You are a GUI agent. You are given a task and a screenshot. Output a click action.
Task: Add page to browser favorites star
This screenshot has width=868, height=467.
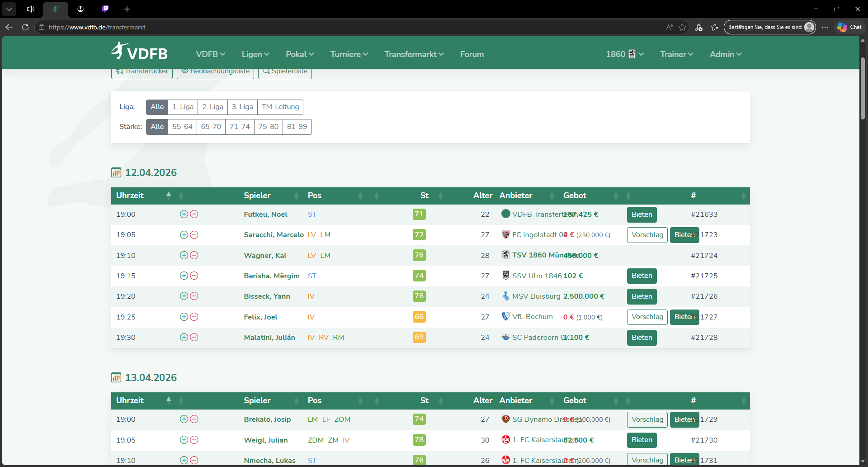[682, 27]
